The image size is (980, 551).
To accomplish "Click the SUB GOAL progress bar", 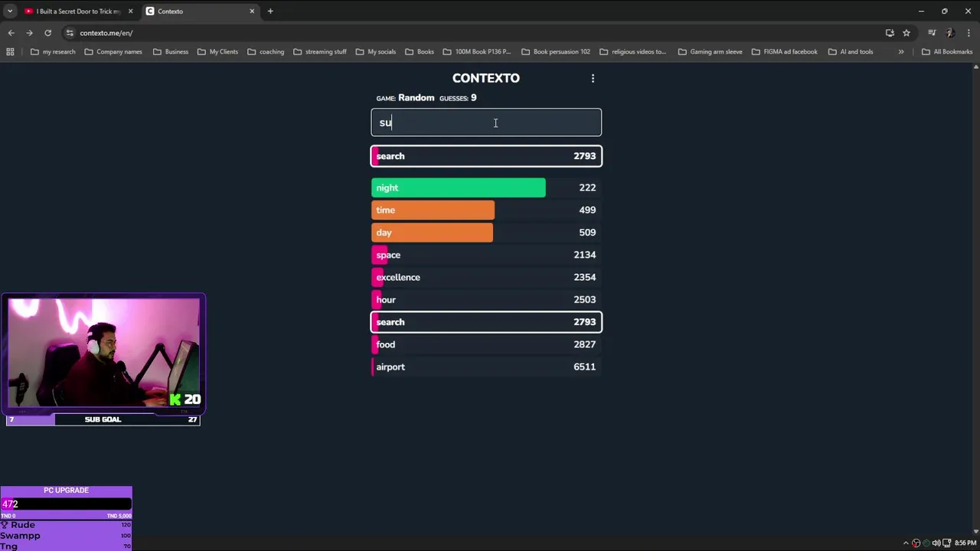I will tap(103, 419).
